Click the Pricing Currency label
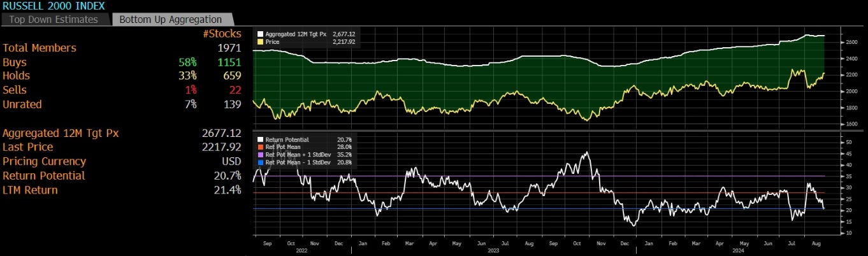The height and width of the screenshot is (256, 868). 44,161
